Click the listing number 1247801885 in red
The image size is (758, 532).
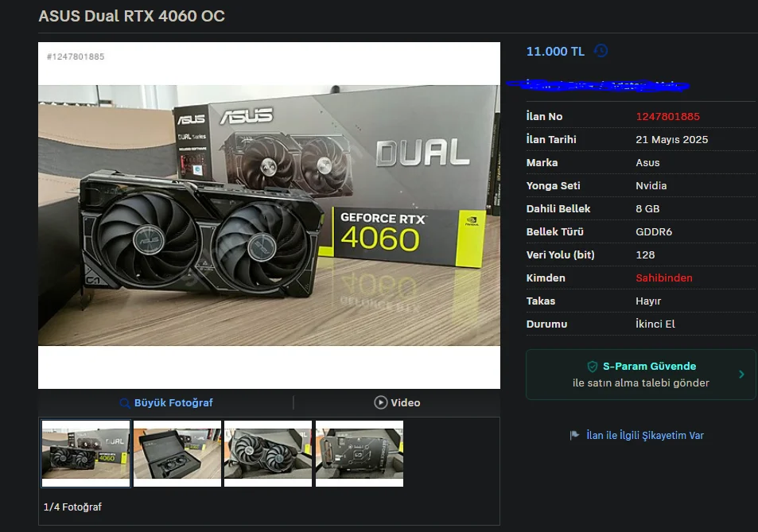click(667, 116)
